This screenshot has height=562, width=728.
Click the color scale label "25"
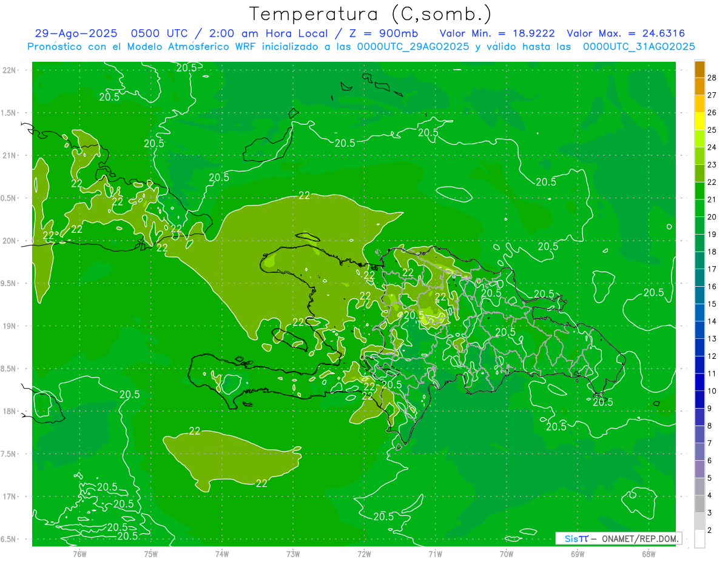tap(712, 130)
